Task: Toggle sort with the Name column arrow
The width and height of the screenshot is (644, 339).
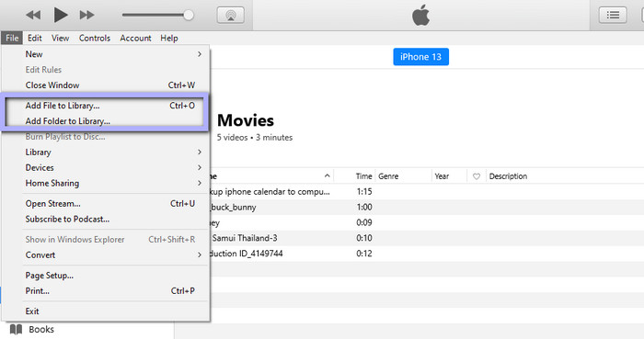Action: 327,175
